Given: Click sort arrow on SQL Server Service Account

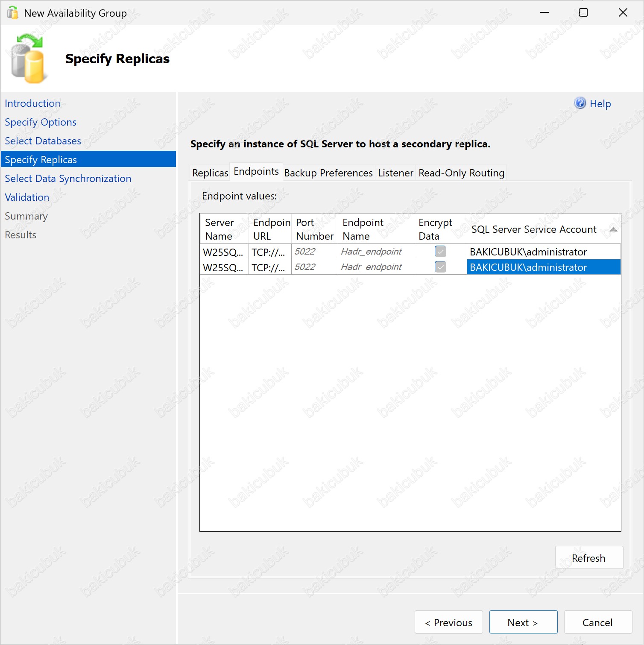Looking at the screenshot, I should (613, 230).
